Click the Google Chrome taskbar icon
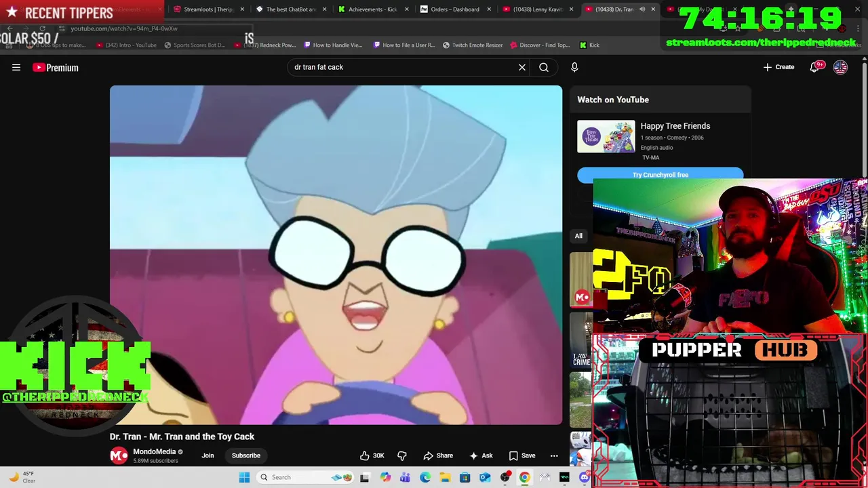 click(525, 477)
